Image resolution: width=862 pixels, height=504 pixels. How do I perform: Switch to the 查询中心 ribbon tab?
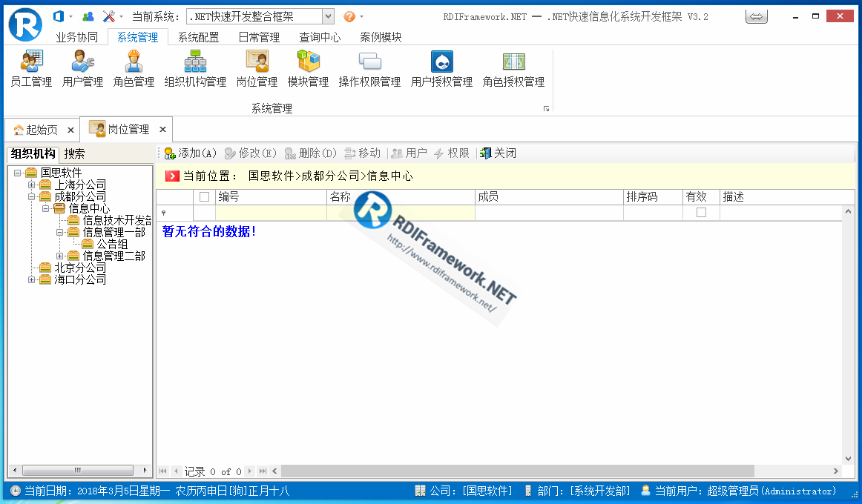[x=320, y=37]
